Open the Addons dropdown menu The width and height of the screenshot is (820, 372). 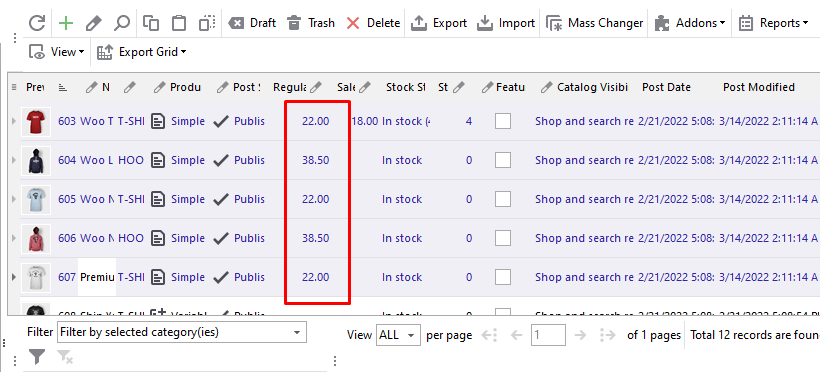[690, 23]
